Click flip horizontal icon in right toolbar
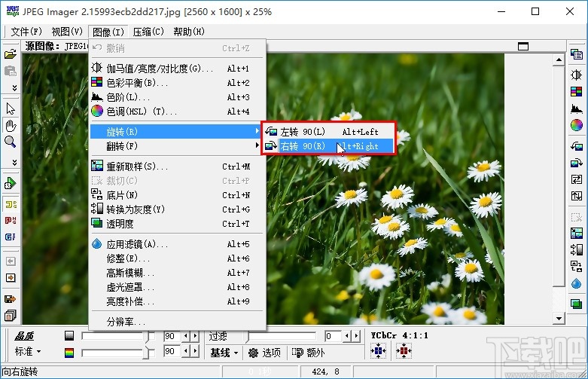 coord(577,179)
